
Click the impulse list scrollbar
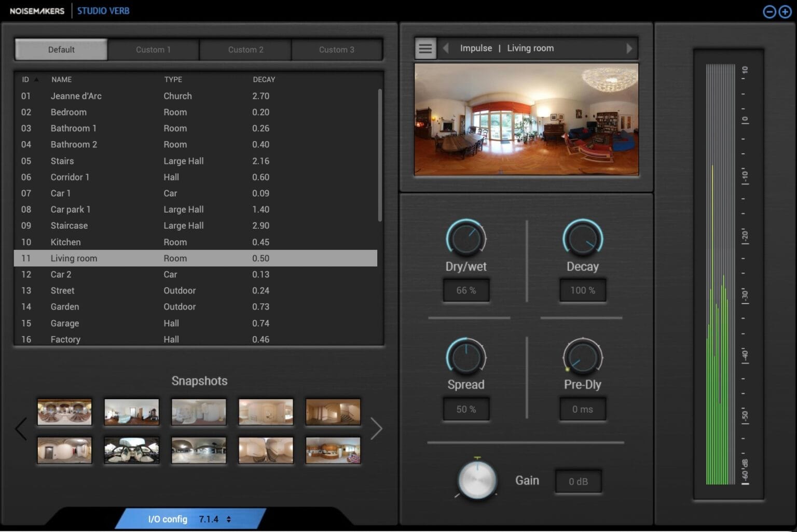(380, 156)
